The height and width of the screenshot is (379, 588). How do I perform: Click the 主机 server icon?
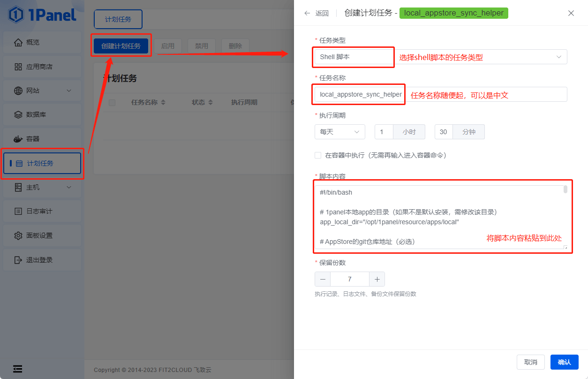[x=18, y=187]
